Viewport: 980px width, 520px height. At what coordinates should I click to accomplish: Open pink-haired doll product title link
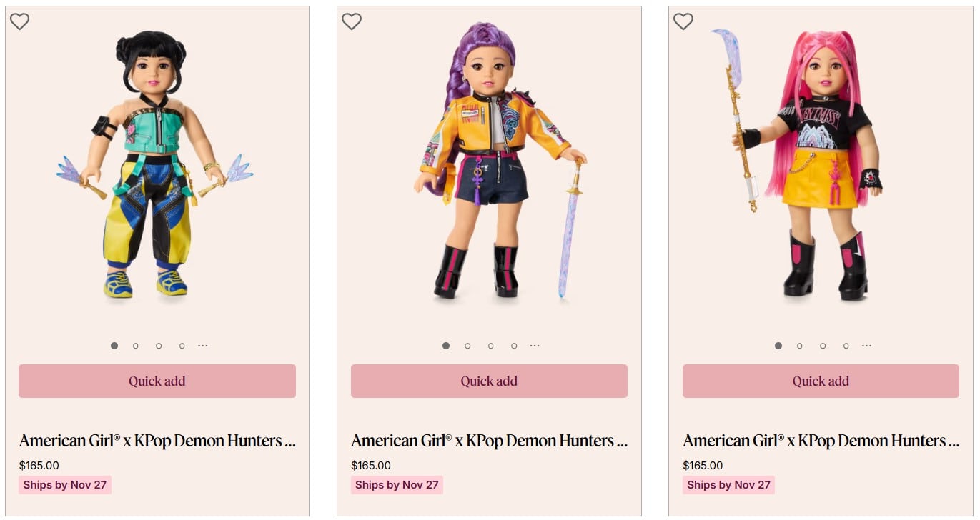pyautogui.click(x=821, y=441)
